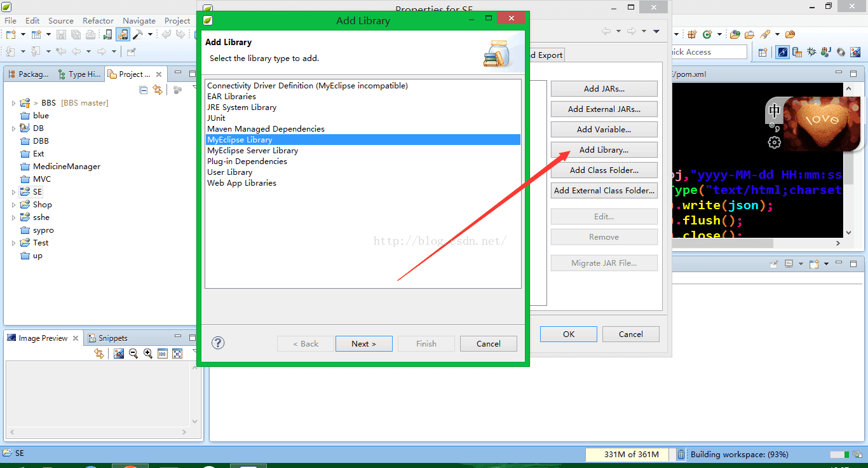Click the Collapse All icon in Project Explorer
868x468 pixels.
point(144,90)
